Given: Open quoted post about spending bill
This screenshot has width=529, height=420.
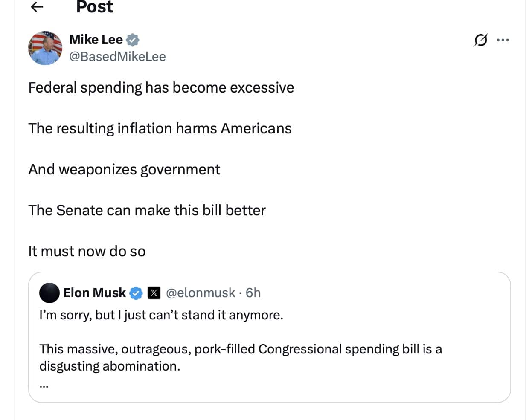Looking at the screenshot, I should [269, 337].
